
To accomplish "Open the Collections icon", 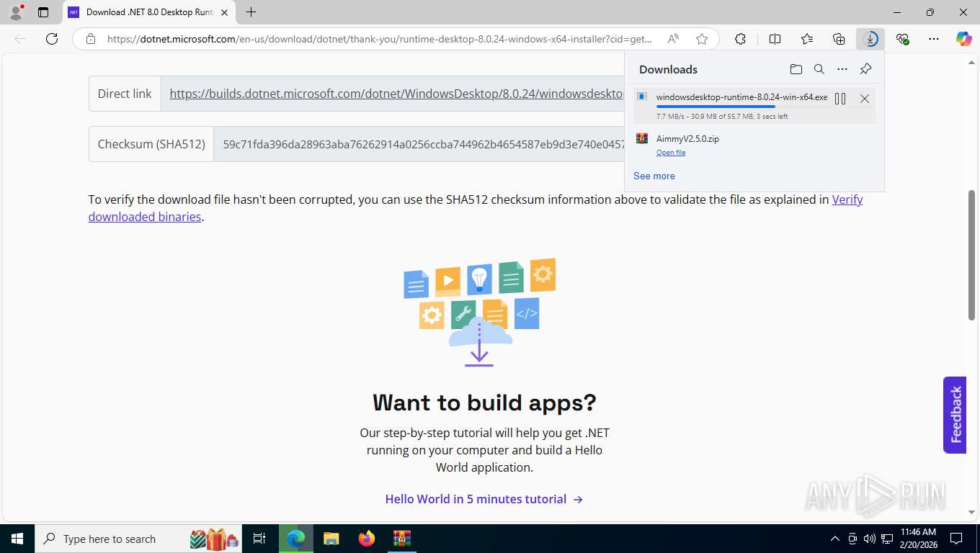I will point(839,39).
